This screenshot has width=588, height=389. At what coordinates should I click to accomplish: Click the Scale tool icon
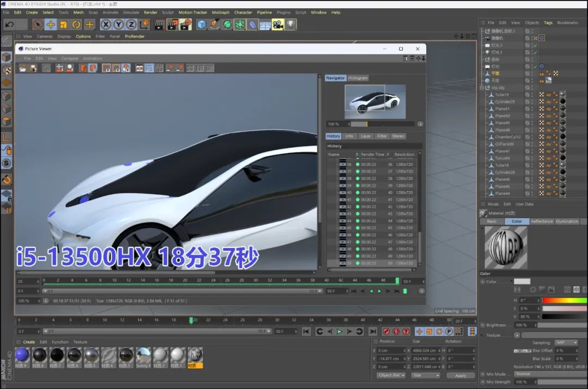pyautogui.click(x=63, y=24)
